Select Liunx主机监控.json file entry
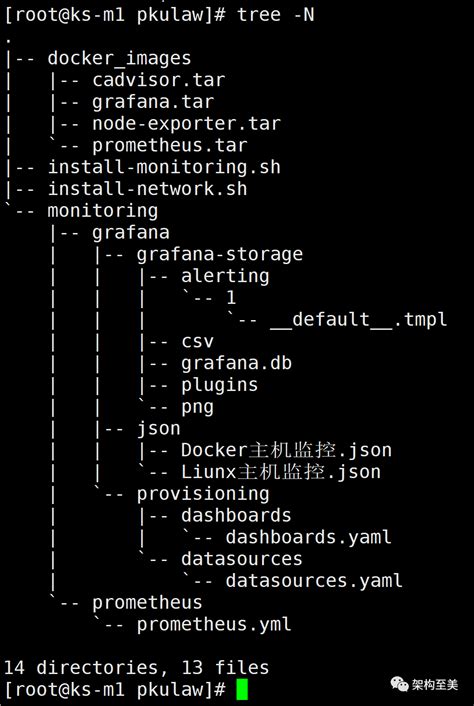This screenshot has height=706, width=474. click(281, 472)
